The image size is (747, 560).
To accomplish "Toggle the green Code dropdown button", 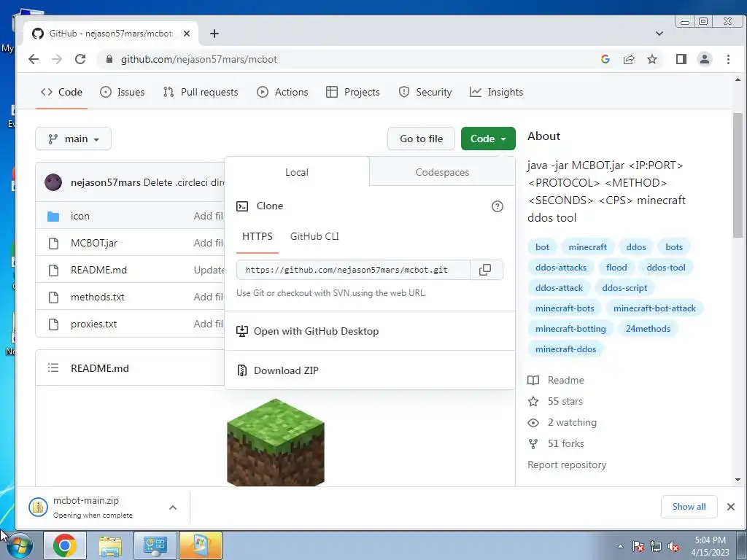I will 488,139.
